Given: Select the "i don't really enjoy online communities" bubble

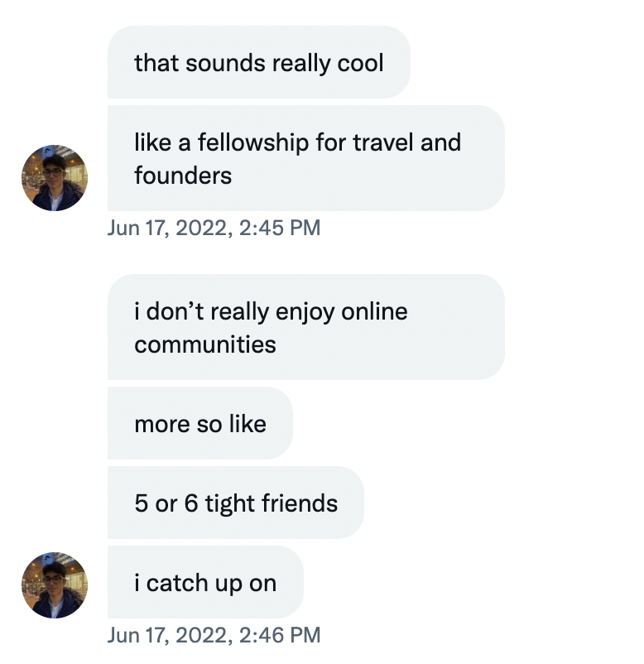Looking at the screenshot, I should click(305, 327).
